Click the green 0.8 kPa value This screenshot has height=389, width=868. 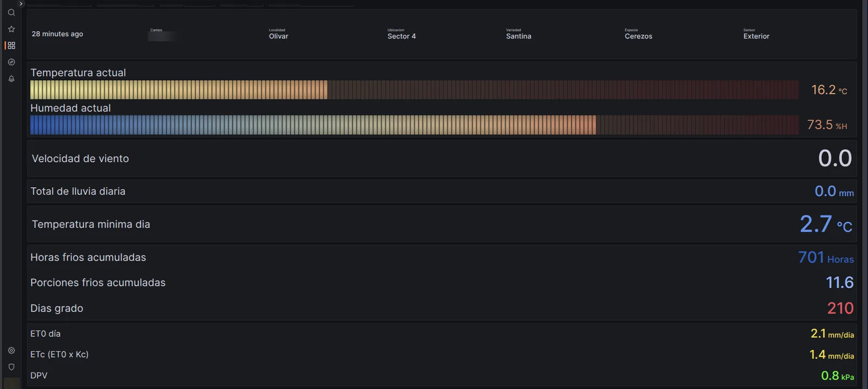(x=838, y=375)
